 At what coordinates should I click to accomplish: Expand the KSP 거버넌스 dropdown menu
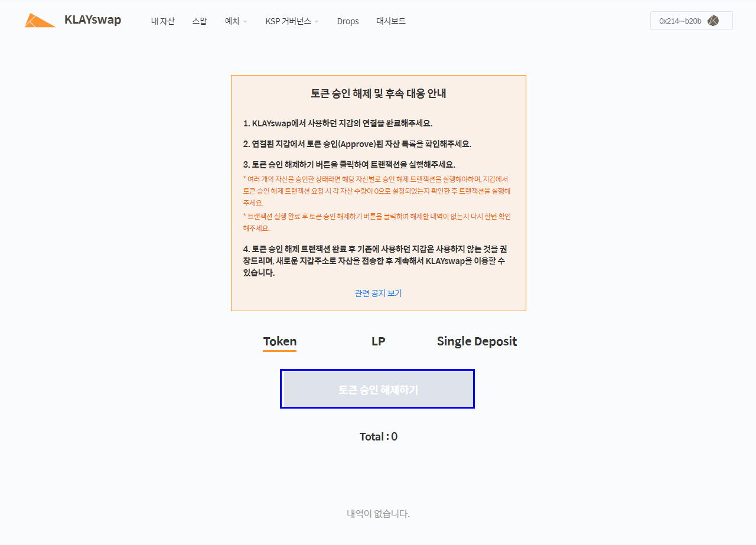[x=292, y=21]
